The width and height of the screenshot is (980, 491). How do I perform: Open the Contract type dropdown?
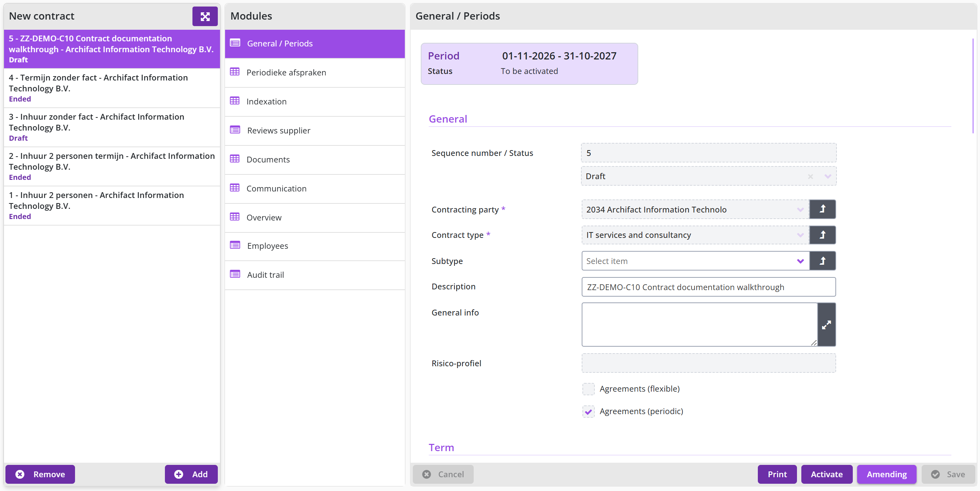pyautogui.click(x=800, y=235)
